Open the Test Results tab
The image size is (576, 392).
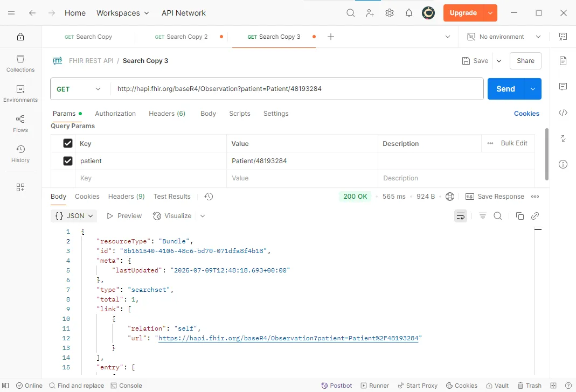pyautogui.click(x=172, y=197)
